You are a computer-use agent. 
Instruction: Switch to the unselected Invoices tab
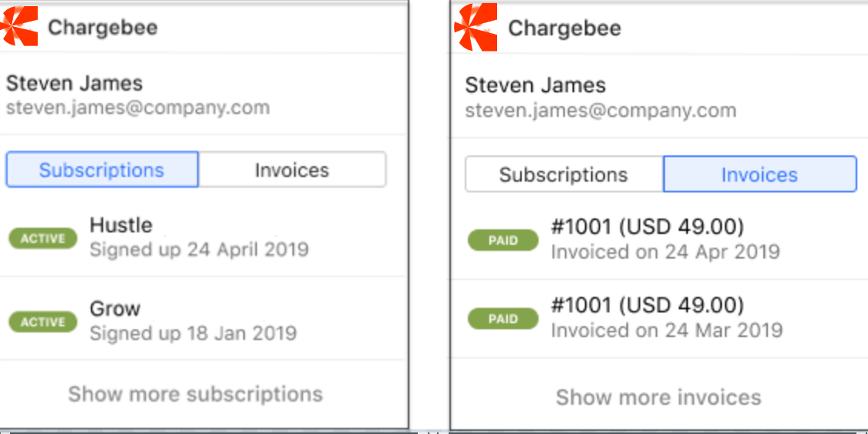click(x=292, y=170)
